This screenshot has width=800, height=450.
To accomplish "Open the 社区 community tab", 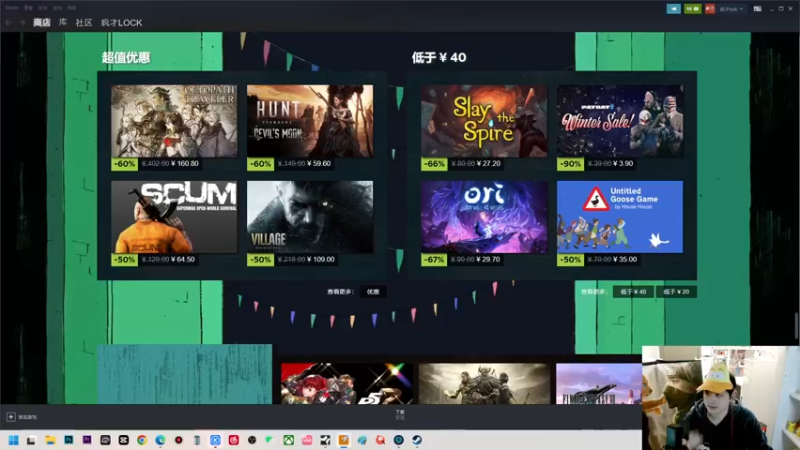I will [x=84, y=22].
